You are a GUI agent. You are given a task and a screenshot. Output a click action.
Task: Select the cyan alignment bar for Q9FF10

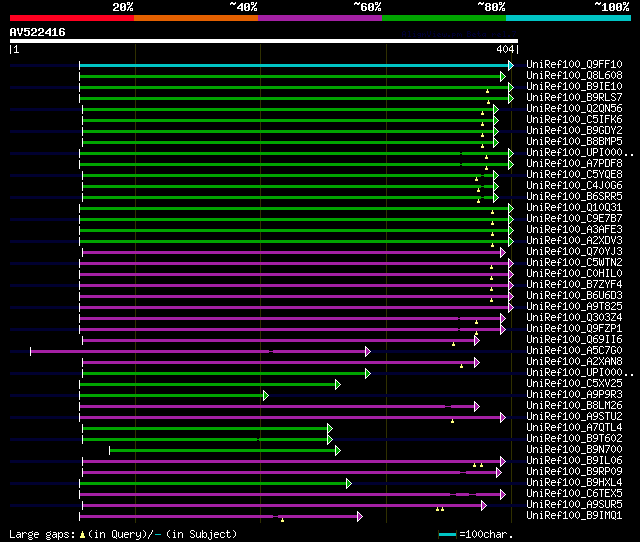(294, 65)
